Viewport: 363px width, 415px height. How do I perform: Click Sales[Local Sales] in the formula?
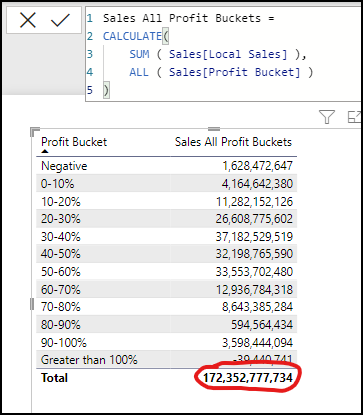pyautogui.click(x=228, y=54)
